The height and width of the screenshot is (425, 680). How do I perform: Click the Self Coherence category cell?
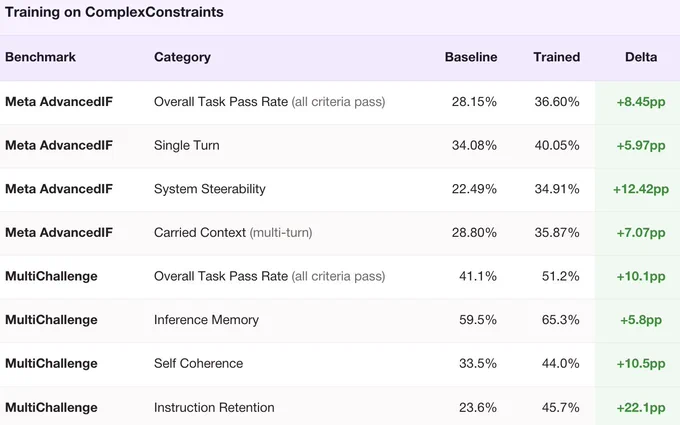pos(198,363)
